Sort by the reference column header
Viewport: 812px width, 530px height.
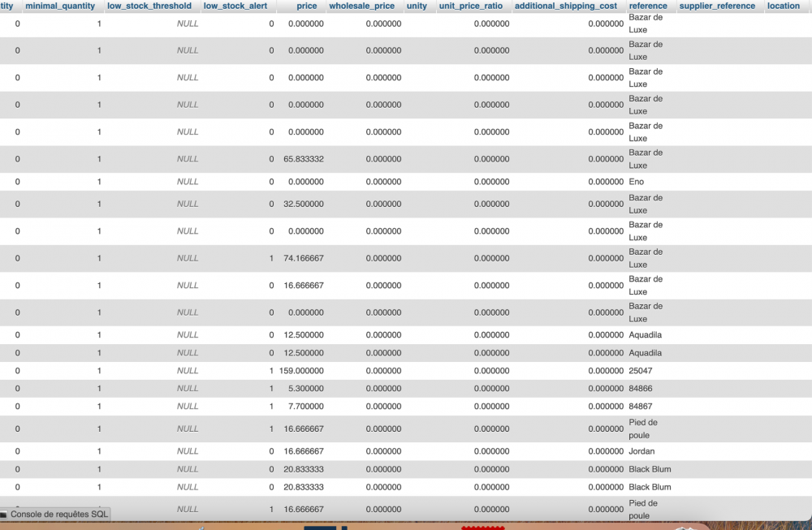(x=648, y=6)
